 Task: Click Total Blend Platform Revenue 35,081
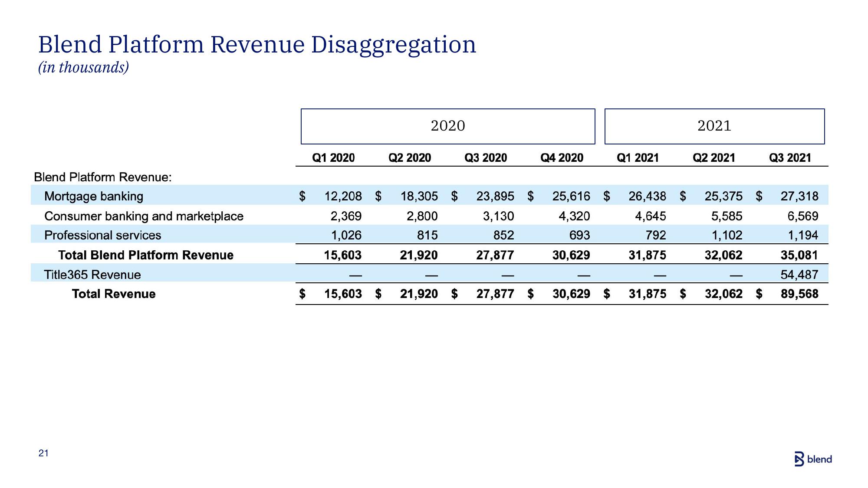(799, 255)
